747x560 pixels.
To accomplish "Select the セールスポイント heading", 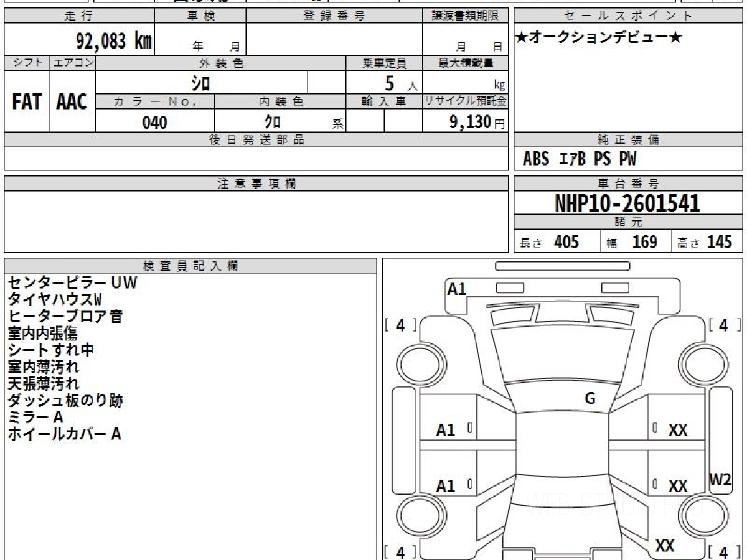I will pos(628,17).
